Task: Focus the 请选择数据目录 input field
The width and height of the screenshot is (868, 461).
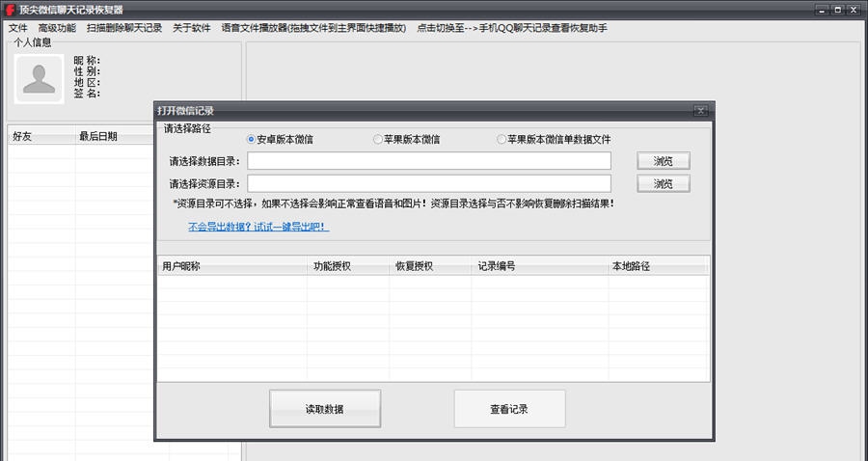Action: tap(429, 161)
